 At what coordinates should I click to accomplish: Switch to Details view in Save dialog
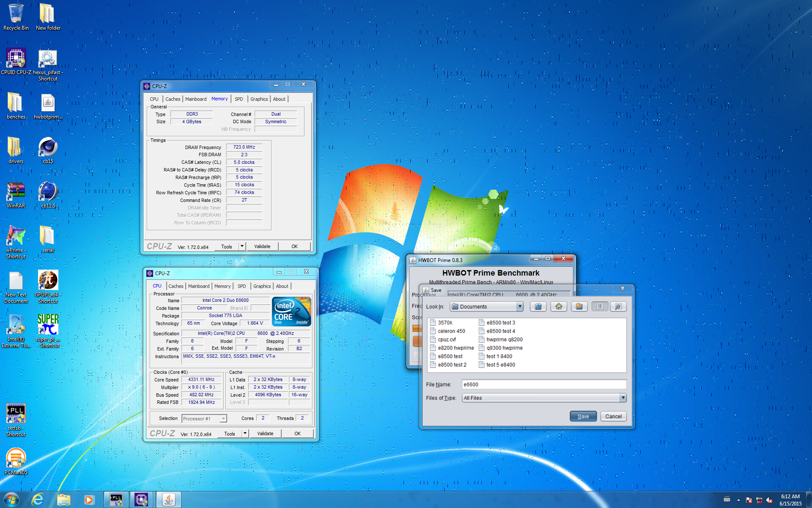618,306
